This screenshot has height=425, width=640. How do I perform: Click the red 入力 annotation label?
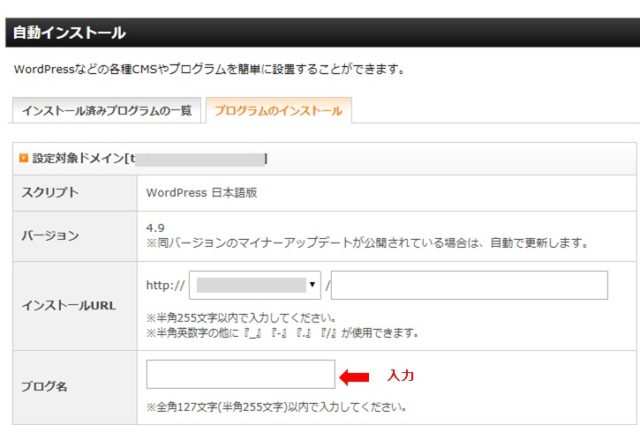pos(400,376)
